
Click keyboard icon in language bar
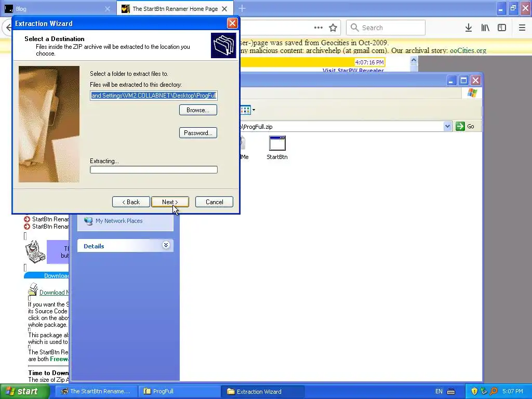[451, 392]
